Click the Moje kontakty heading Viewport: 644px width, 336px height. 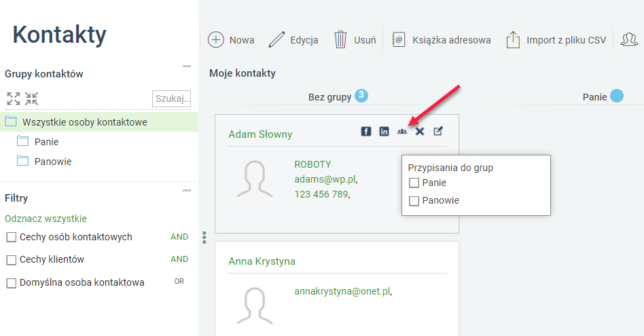(243, 73)
